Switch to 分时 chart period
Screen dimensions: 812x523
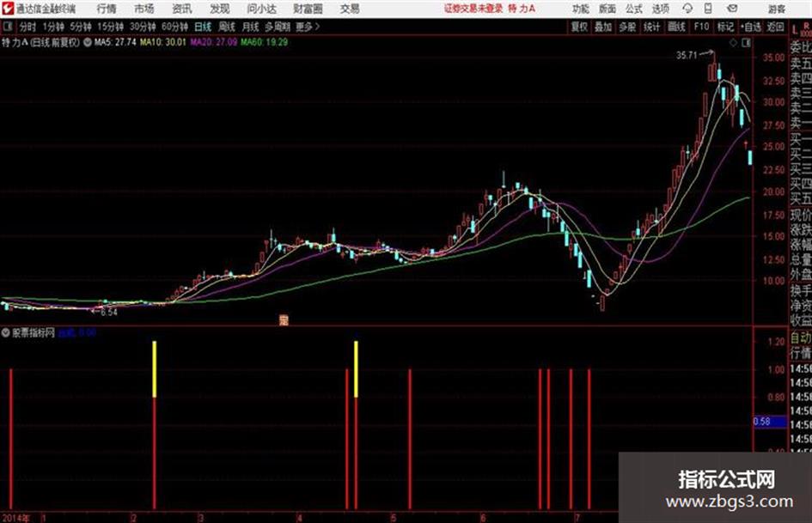pyautogui.click(x=27, y=27)
